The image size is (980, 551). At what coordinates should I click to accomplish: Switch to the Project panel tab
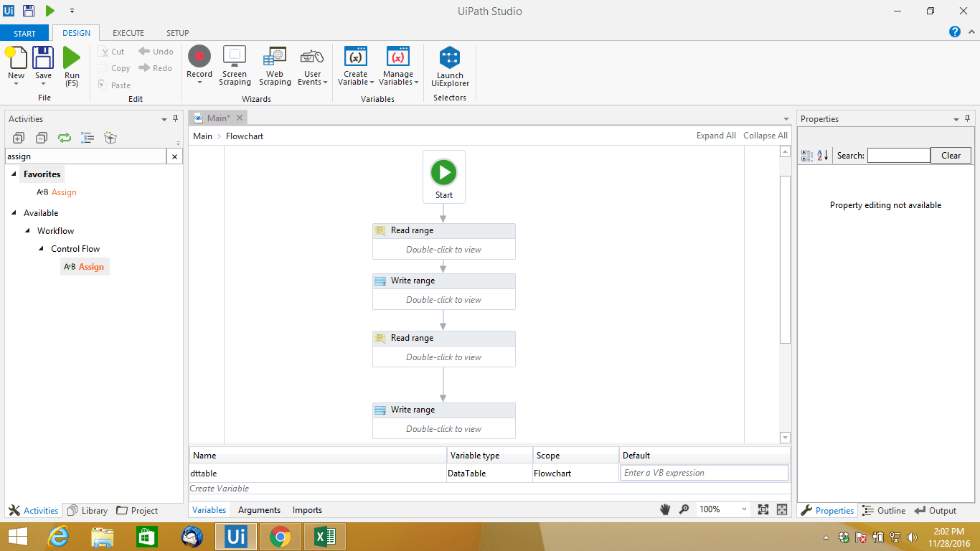pos(137,511)
